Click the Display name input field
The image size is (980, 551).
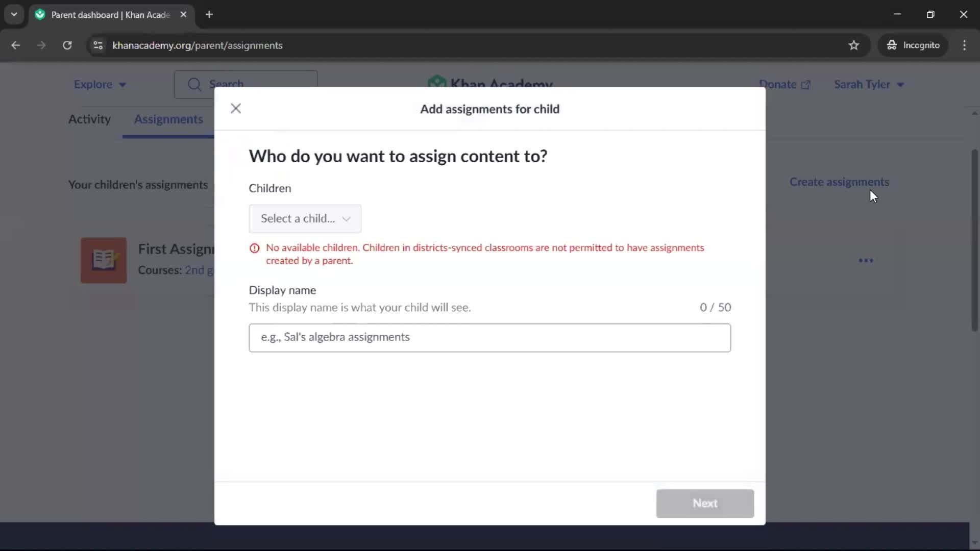489,337
